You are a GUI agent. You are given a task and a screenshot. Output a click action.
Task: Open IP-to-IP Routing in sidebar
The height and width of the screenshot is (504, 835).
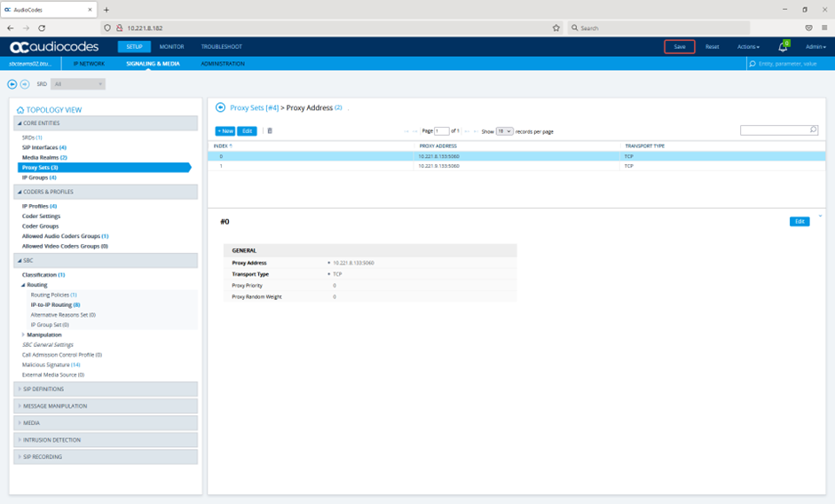pos(55,304)
